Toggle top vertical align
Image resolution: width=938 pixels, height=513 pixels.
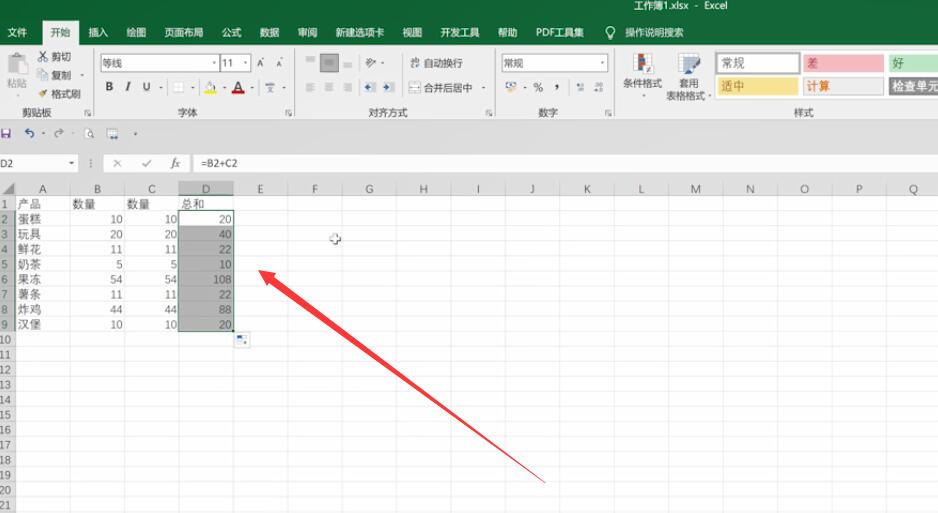click(x=310, y=62)
